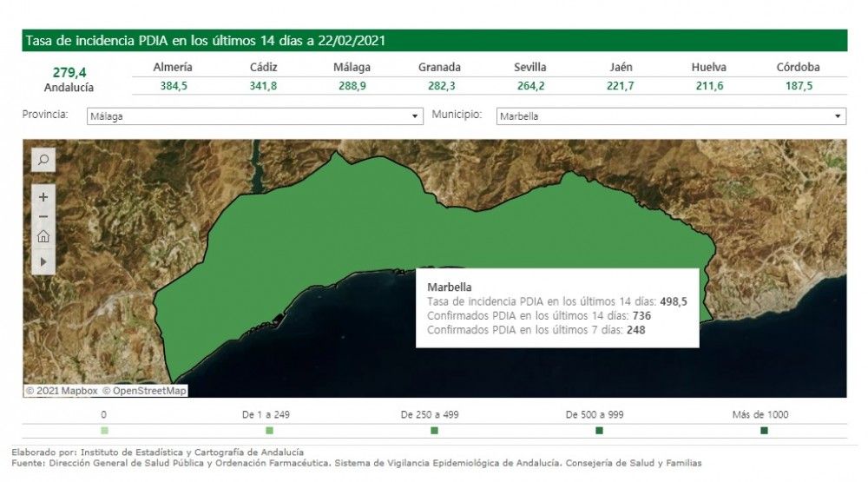868x482 pixels.
Task: Select the Almería province header
Action: [173, 67]
